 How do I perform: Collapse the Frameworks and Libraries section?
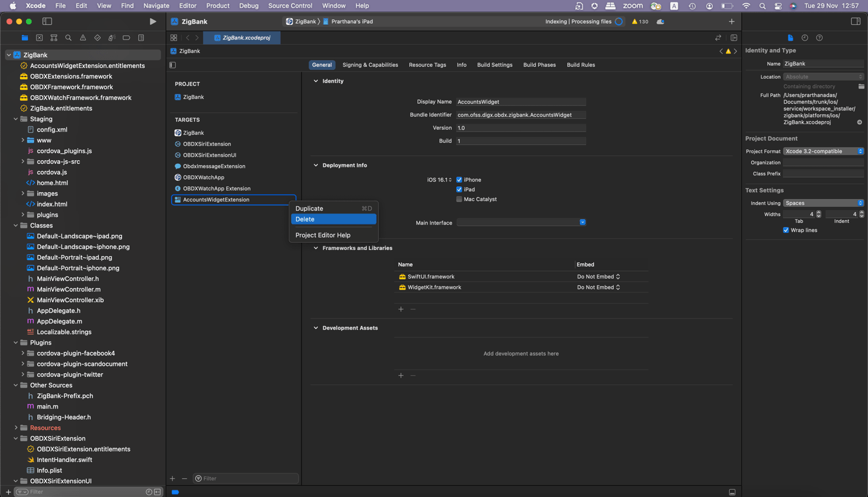(x=316, y=248)
